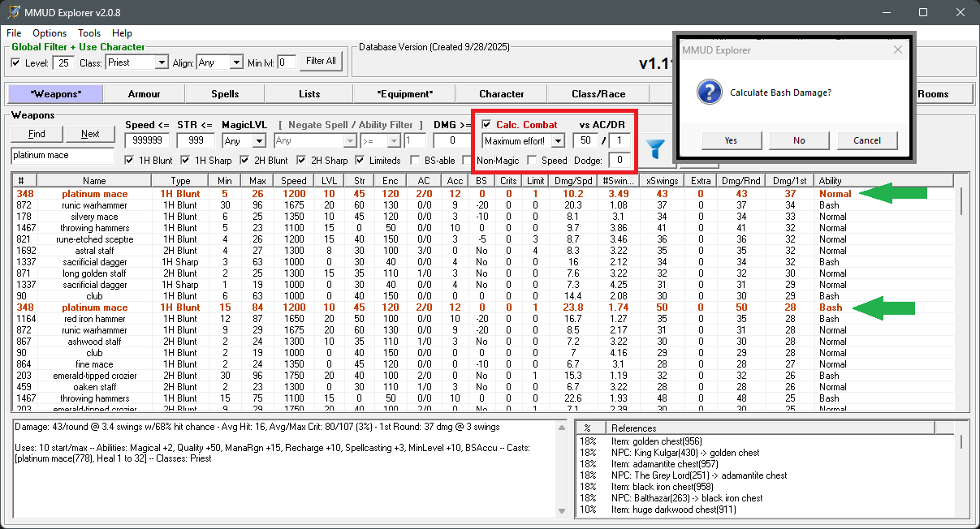Expand the Maximum effort combat dropdown
The height and width of the screenshot is (529, 980).
pyautogui.click(x=557, y=141)
